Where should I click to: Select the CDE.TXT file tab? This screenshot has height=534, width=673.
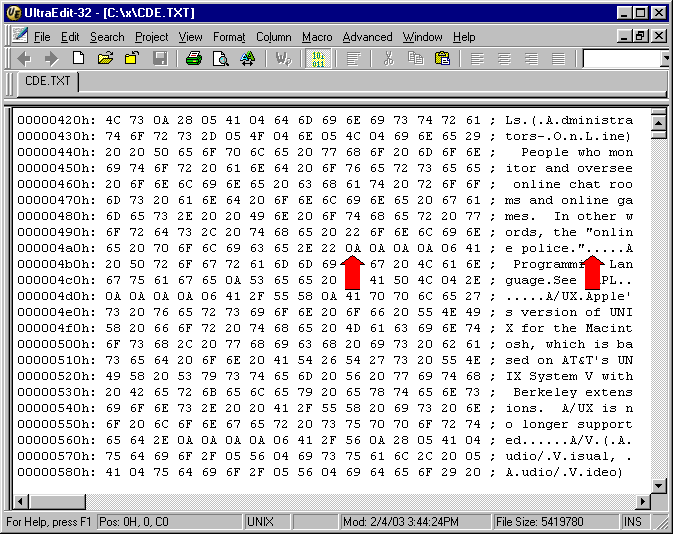click(48, 81)
